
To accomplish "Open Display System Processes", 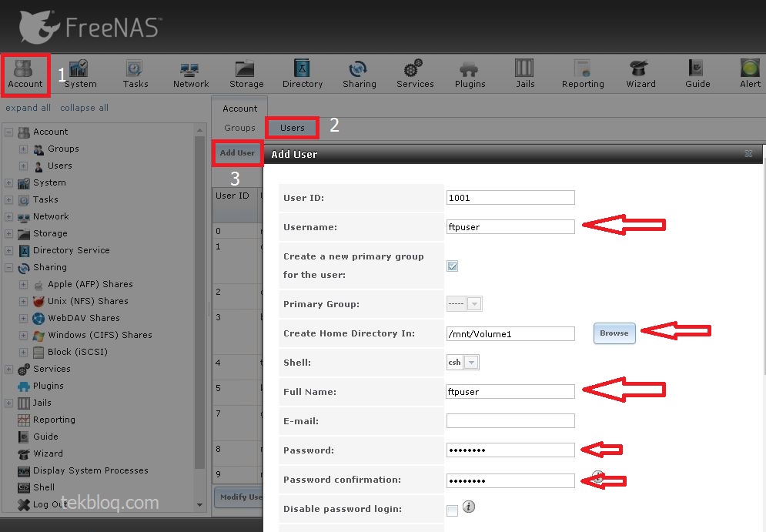I will (90, 470).
